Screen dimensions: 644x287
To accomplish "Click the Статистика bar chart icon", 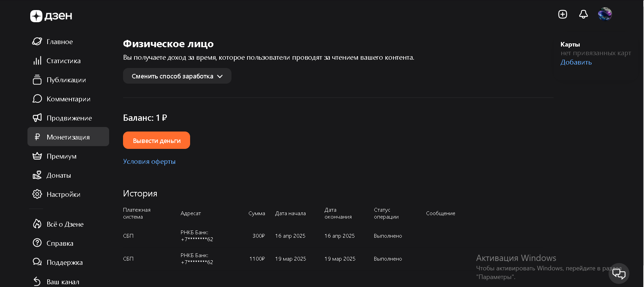I will pyautogui.click(x=37, y=61).
